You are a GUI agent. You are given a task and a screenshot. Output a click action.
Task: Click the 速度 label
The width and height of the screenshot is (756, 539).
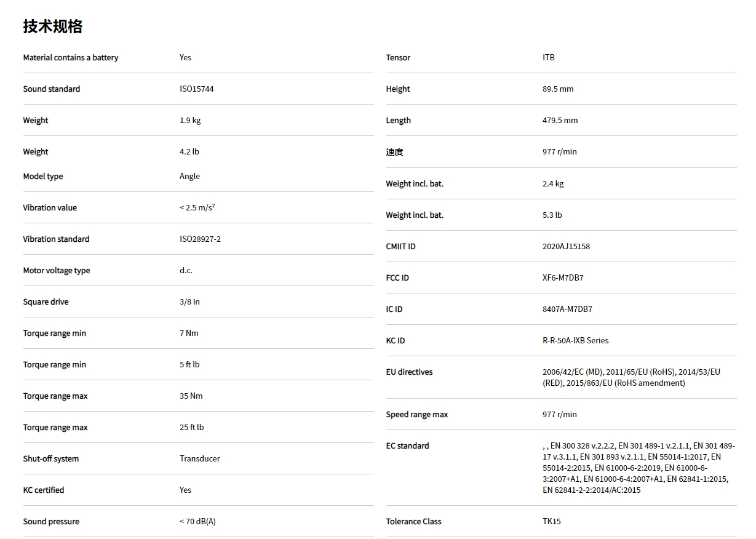tap(394, 152)
